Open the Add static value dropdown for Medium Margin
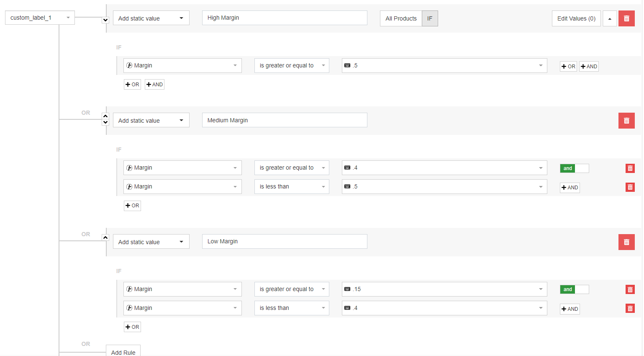 151,121
